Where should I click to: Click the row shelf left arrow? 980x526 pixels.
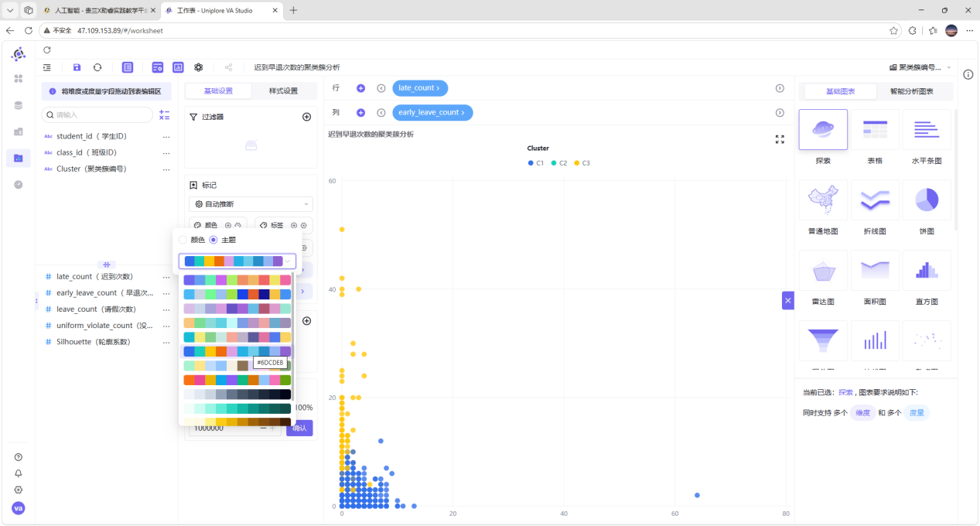click(x=381, y=88)
